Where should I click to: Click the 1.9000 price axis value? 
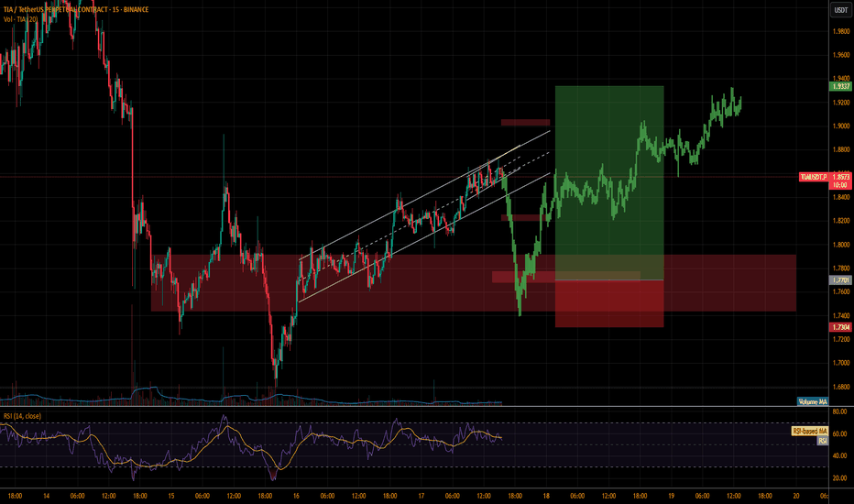[x=841, y=126]
